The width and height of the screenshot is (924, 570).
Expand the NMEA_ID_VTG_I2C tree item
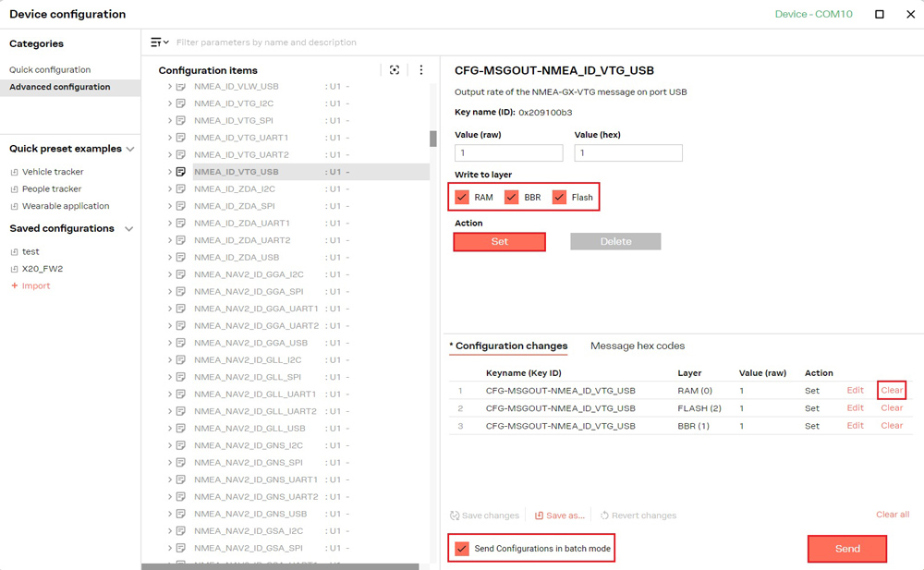click(170, 103)
